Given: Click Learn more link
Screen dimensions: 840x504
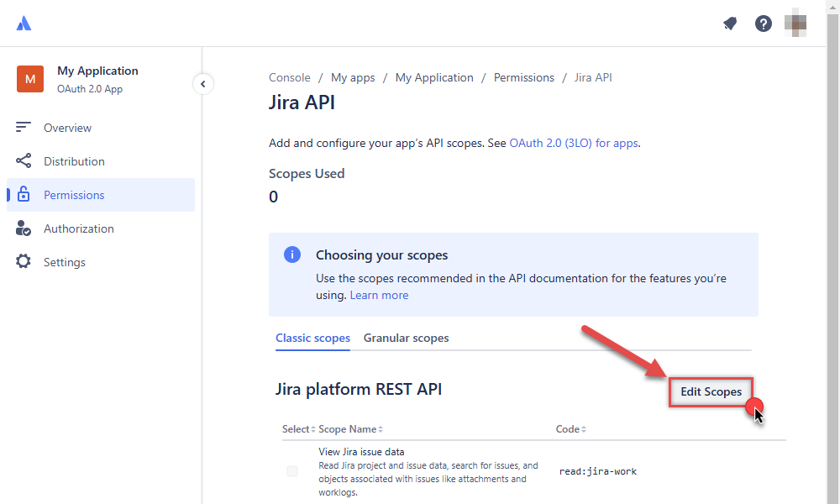Looking at the screenshot, I should tap(380, 295).
